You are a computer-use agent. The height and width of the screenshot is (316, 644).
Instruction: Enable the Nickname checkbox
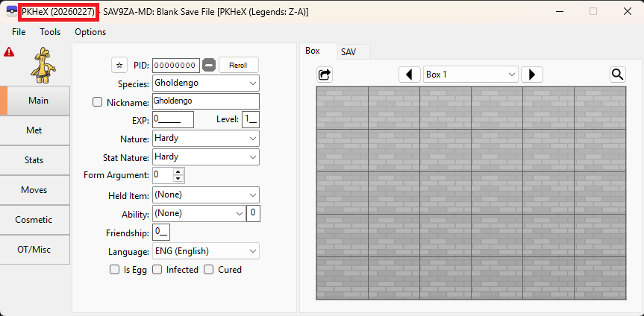pyautogui.click(x=97, y=102)
